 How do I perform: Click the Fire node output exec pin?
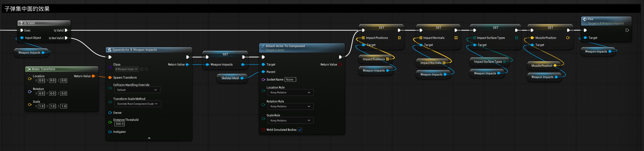coord(627,30)
